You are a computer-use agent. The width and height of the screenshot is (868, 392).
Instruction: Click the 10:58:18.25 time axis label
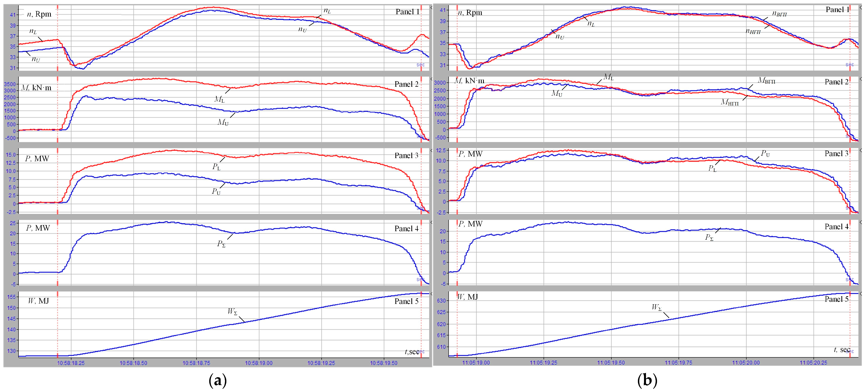(71, 363)
